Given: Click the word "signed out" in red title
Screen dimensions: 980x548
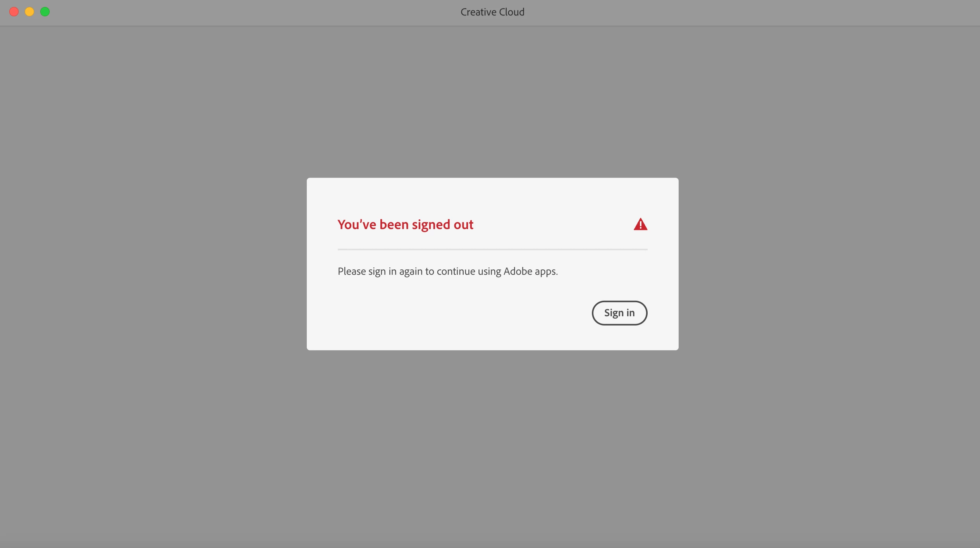Looking at the screenshot, I should click(x=442, y=224).
